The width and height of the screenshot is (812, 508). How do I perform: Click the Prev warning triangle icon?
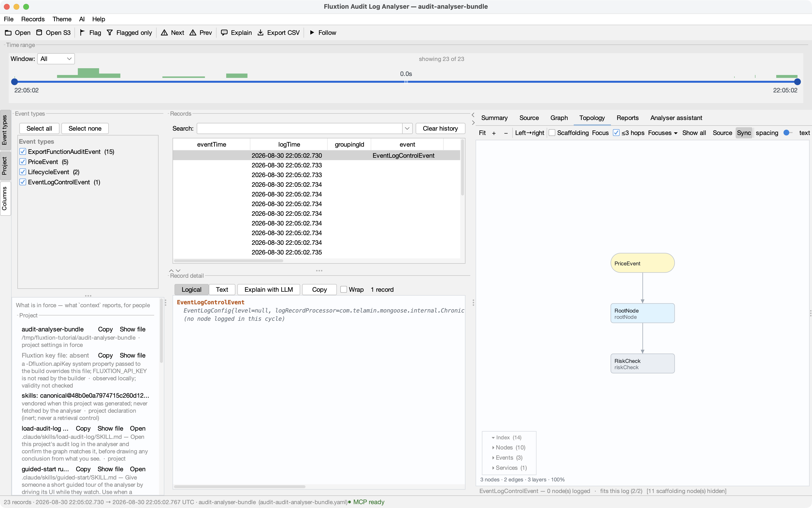(193, 33)
